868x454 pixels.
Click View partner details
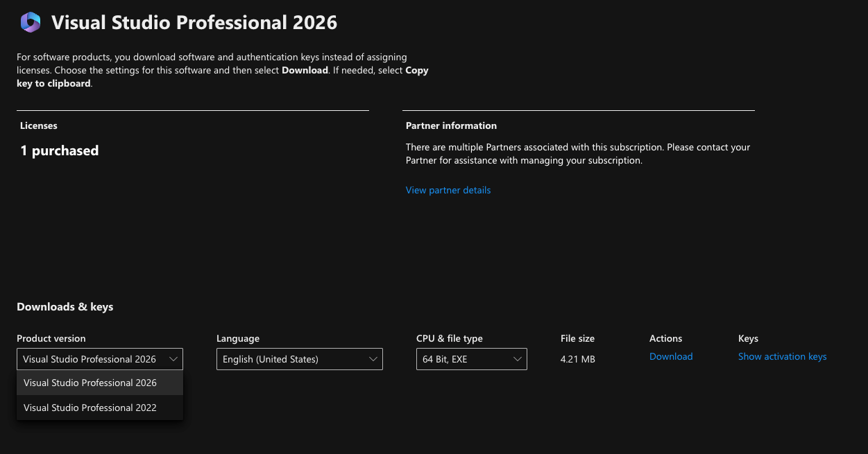(x=448, y=190)
